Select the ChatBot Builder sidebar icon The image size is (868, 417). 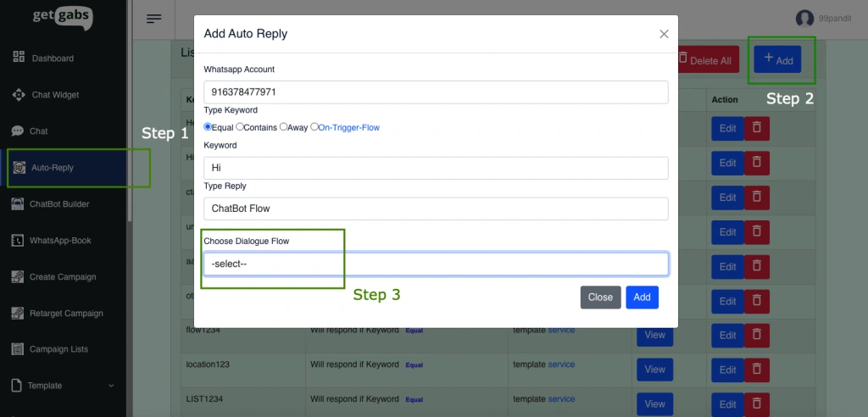tap(19, 203)
